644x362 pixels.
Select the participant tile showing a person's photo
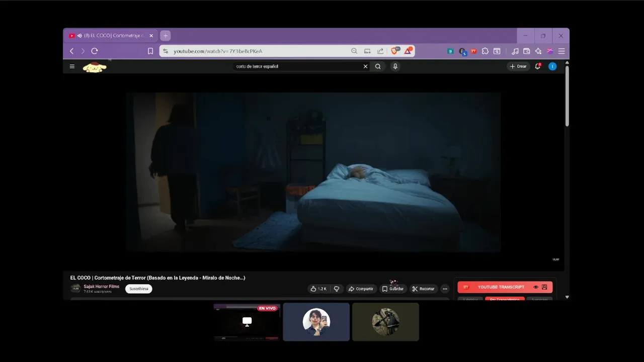pos(316,322)
